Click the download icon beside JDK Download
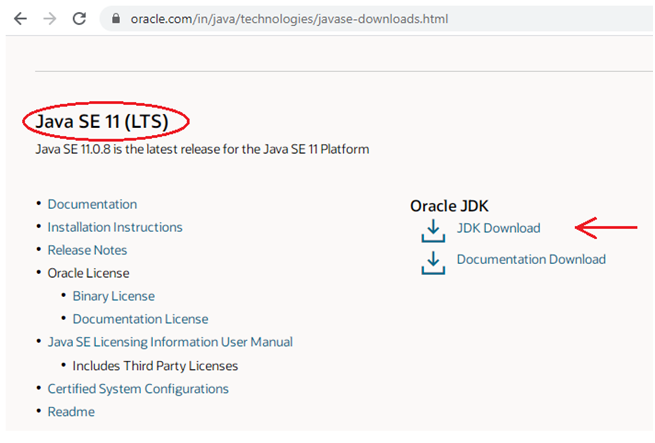 (x=433, y=231)
